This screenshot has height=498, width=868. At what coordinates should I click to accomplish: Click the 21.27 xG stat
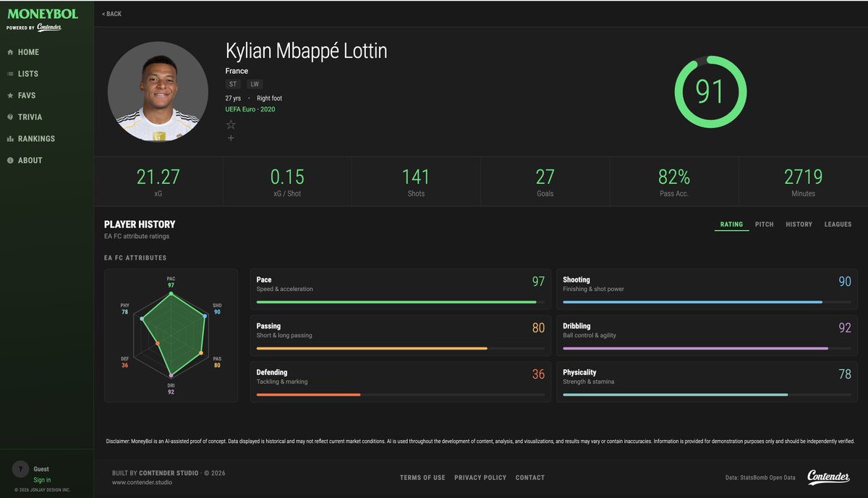[x=158, y=182]
